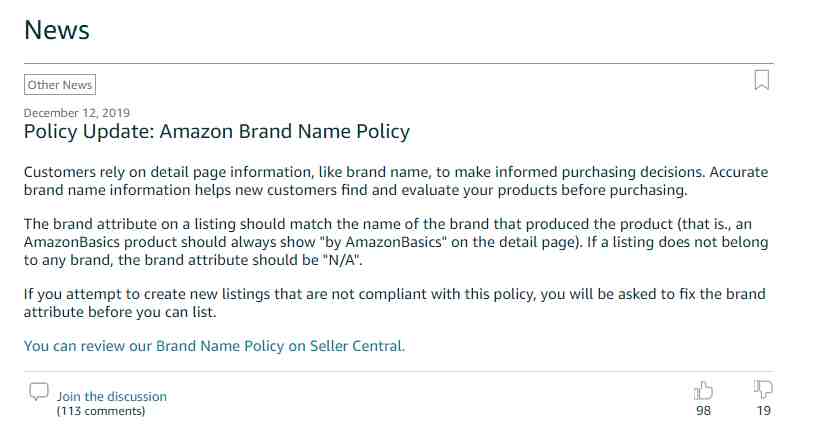815x430 pixels.
Task: Select the Other News category tag
Action: pyautogui.click(x=60, y=85)
